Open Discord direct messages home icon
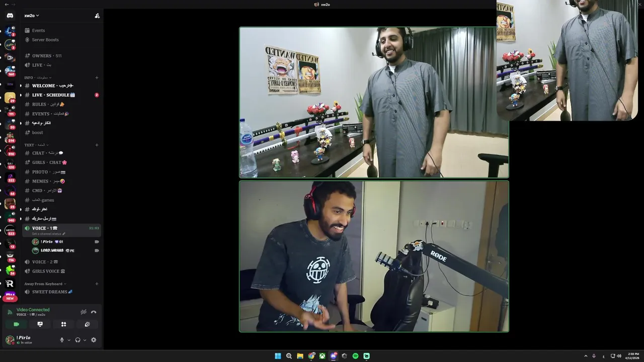Screen dimensions: 644x362 tap(10, 16)
